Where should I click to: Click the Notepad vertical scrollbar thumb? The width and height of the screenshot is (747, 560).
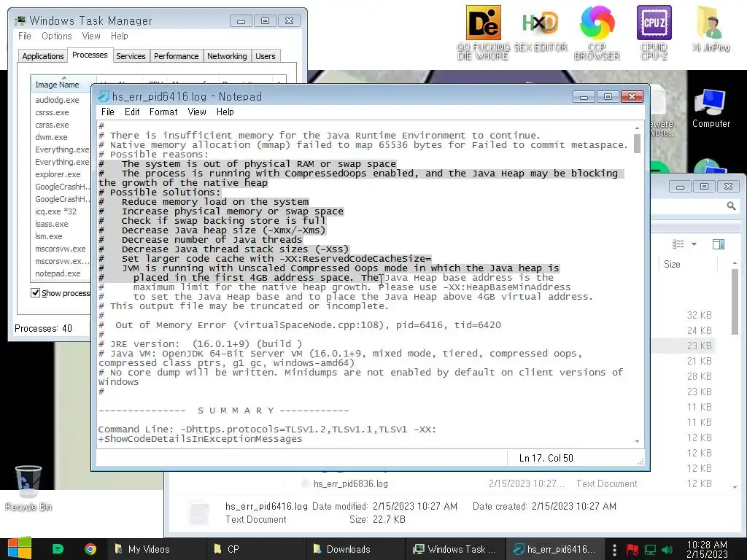pyautogui.click(x=637, y=144)
